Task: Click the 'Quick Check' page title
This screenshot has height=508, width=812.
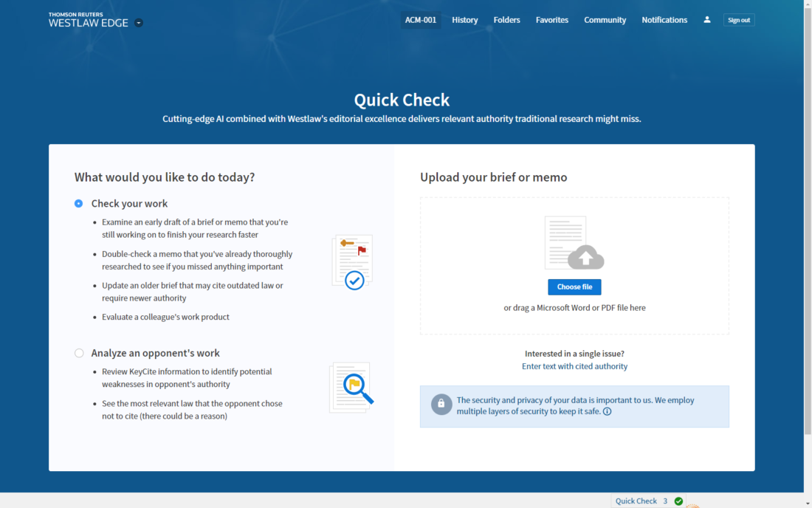Action: [402, 100]
